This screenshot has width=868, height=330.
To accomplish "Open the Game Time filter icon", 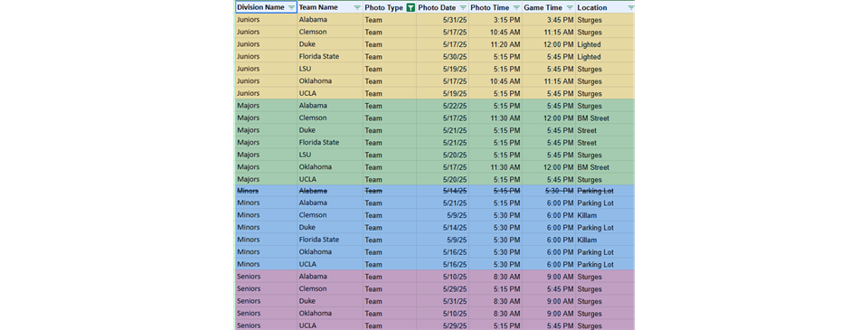I will pos(570,8).
